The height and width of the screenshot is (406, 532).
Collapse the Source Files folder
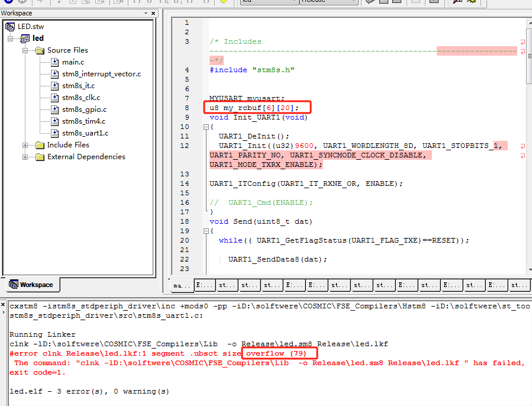tap(25, 50)
